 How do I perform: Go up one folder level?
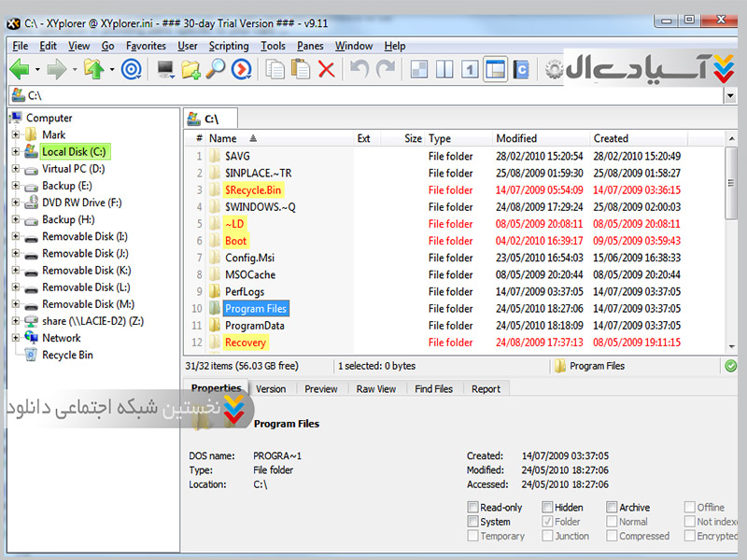coord(92,69)
